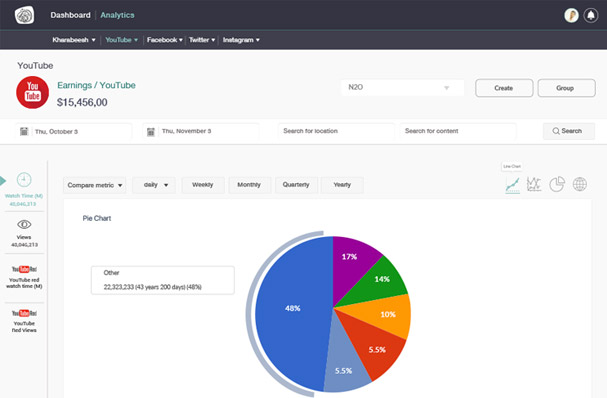Click the Search button
Viewport: 607px width, 398px height.
(x=569, y=131)
